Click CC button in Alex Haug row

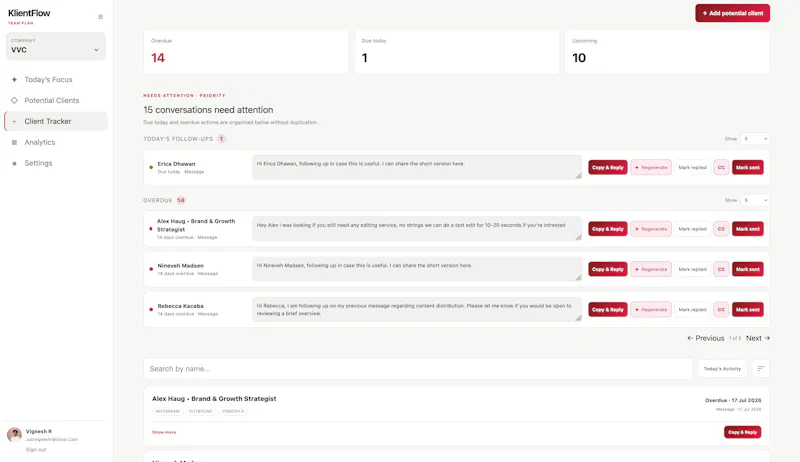(721, 229)
